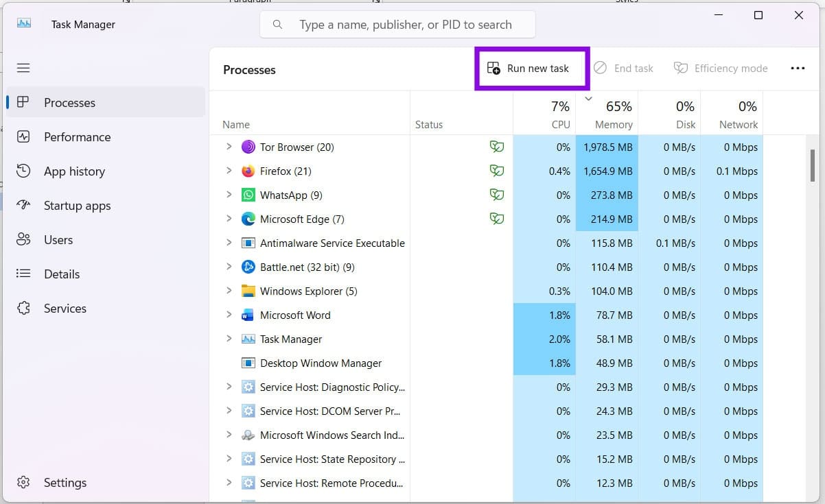
Task: Click the End task button
Action: point(623,68)
